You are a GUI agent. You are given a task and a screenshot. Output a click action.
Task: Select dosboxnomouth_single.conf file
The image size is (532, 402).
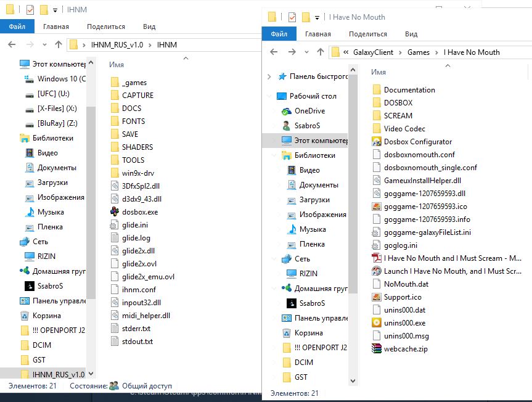click(x=425, y=168)
